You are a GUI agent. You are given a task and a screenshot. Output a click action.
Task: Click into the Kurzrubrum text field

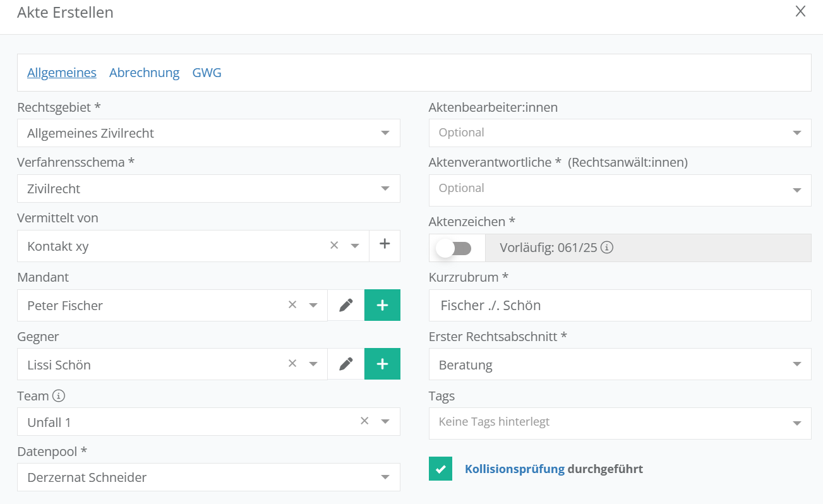pyautogui.click(x=619, y=306)
